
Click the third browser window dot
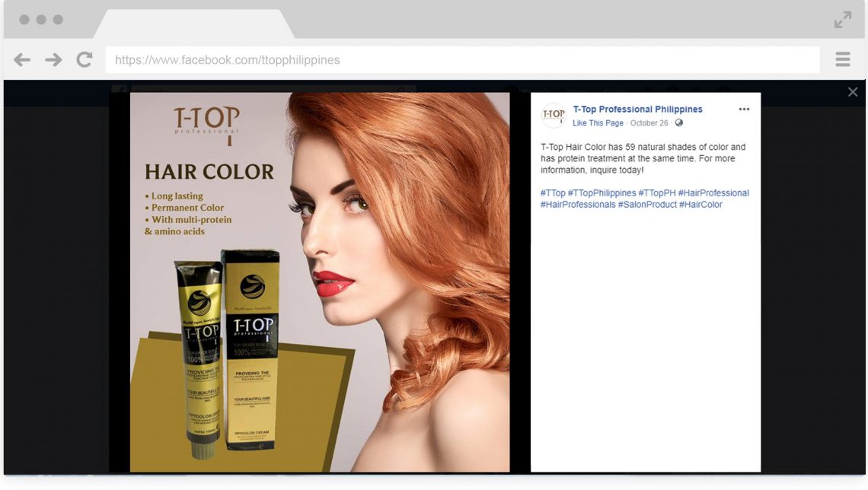click(58, 20)
